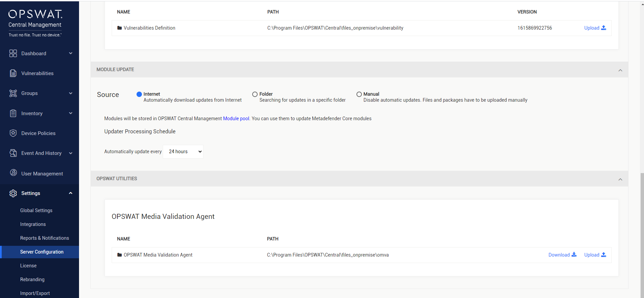The image size is (644, 298).
Task: Click the Device Policies shield icon
Action: [13, 133]
